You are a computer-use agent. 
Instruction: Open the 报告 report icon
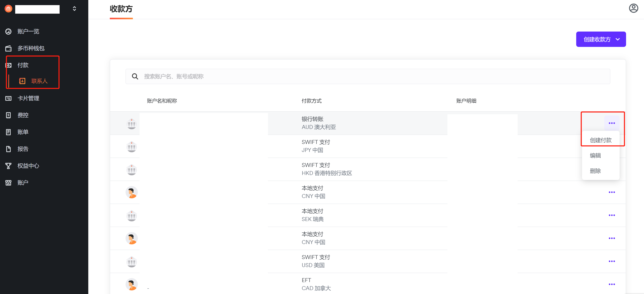tap(8, 149)
